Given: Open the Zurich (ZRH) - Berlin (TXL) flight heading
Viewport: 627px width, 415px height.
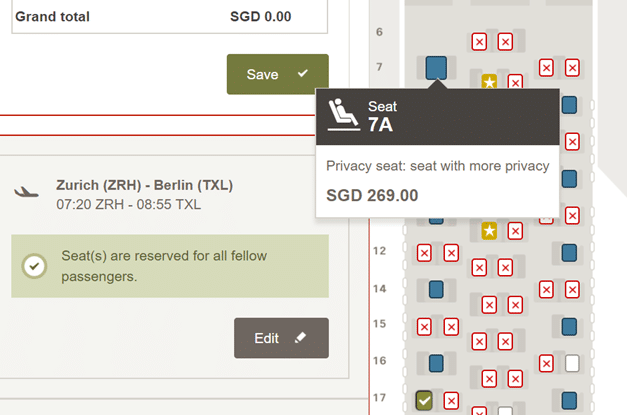Looking at the screenshot, I should [144, 186].
